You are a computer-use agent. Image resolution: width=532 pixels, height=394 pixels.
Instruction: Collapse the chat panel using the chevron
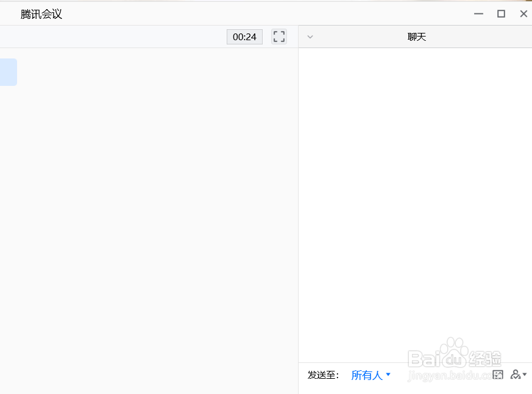[x=310, y=37]
